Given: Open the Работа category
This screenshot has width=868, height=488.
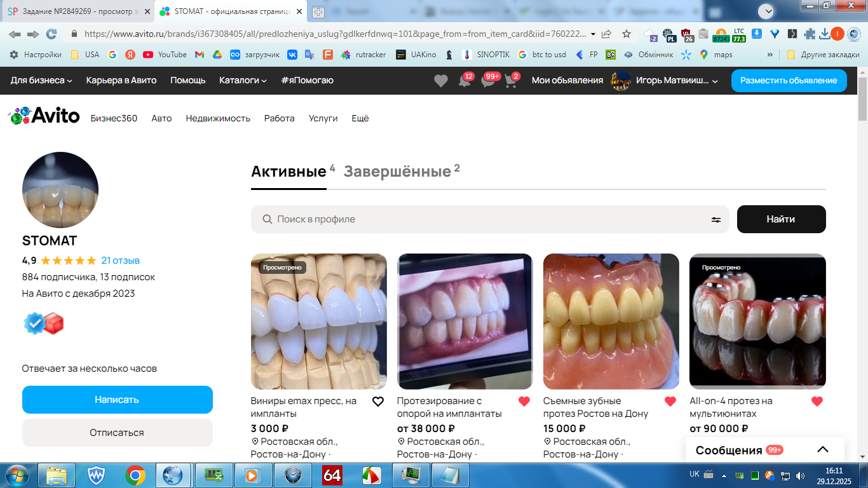Looking at the screenshot, I should coord(280,118).
